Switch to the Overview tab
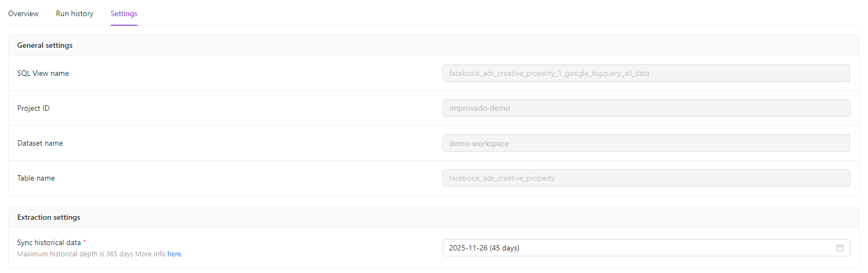The image size is (868, 273). (23, 13)
